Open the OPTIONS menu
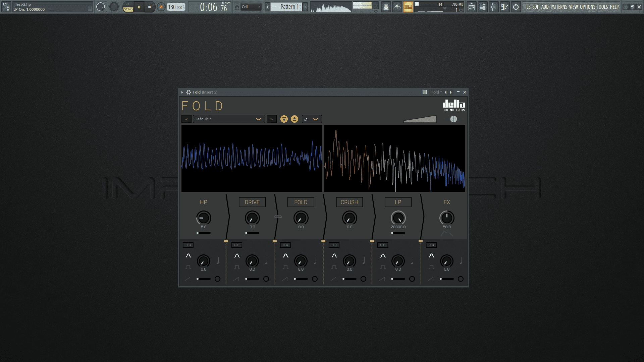 pos(588,7)
